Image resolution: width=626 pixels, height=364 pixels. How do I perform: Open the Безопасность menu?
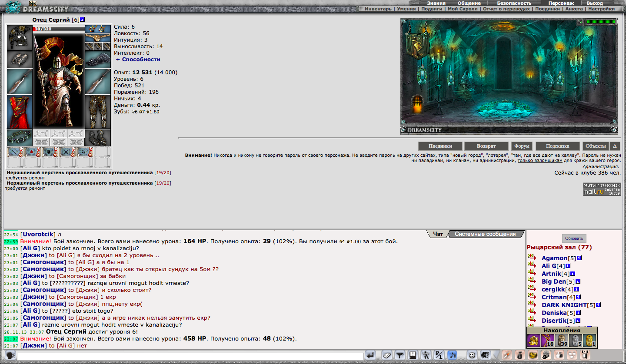(x=514, y=3)
